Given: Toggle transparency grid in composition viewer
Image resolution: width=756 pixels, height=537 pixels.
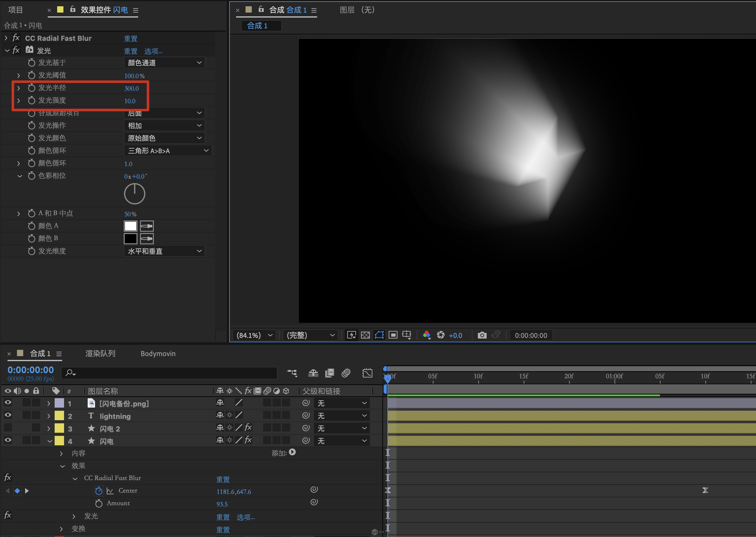Looking at the screenshot, I should pos(365,335).
